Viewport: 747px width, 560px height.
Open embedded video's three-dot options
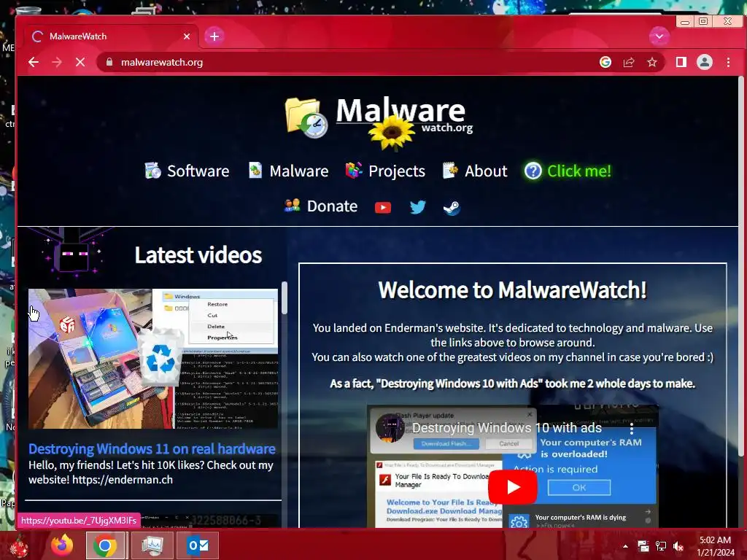click(x=632, y=429)
